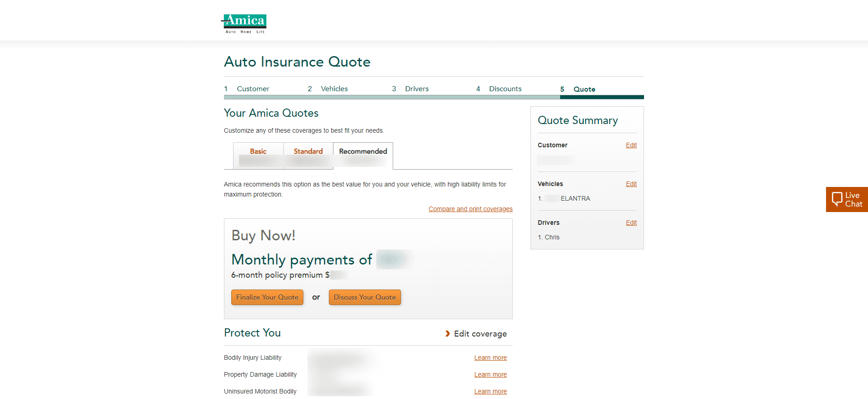
Task: Click 'Bodily Injury Liability' label
Action: click(253, 358)
